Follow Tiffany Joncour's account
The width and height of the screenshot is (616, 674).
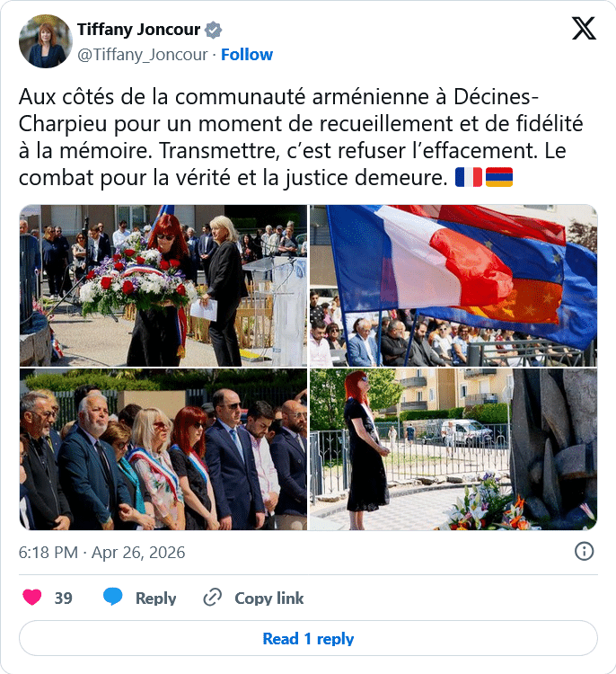247,55
